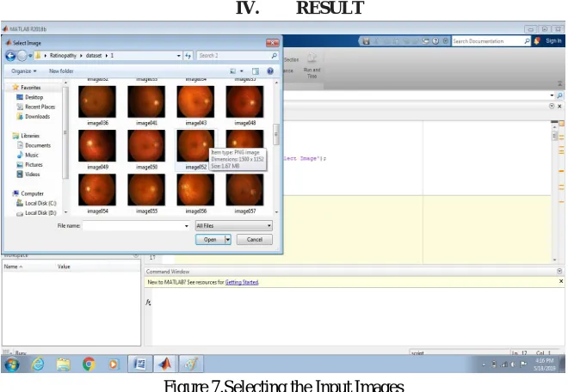Click the notification bell icon beside Sign In
Viewport: 568px width, 392px height.
click(x=537, y=41)
